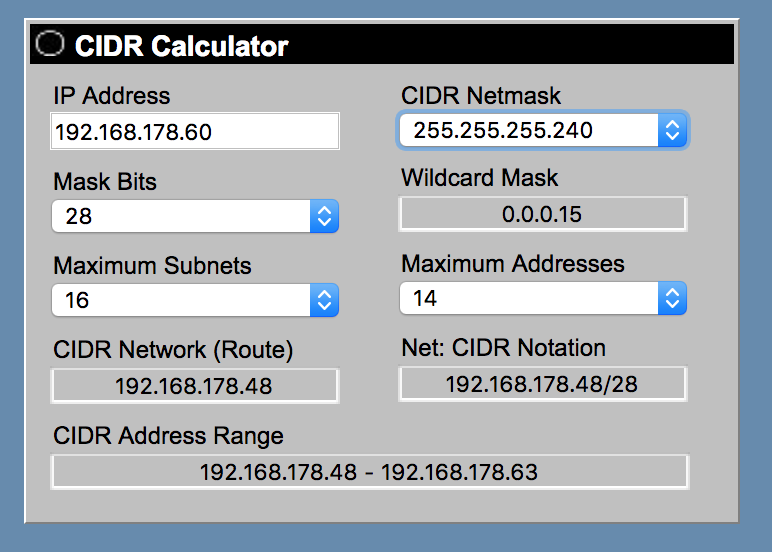
Task: Click the Maximum Addresses label
Action: coord(513,263)
